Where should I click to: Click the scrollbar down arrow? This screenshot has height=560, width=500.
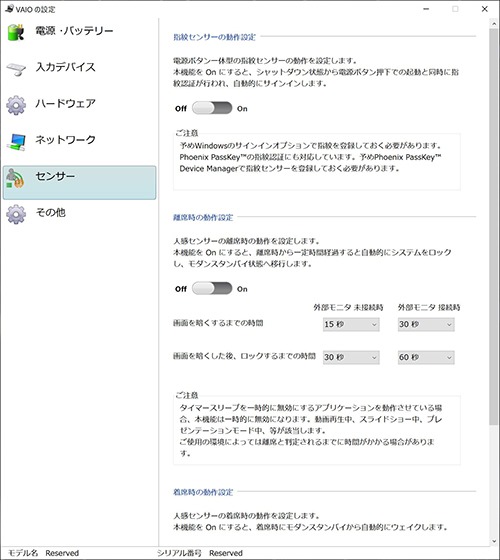pos(494,541)
